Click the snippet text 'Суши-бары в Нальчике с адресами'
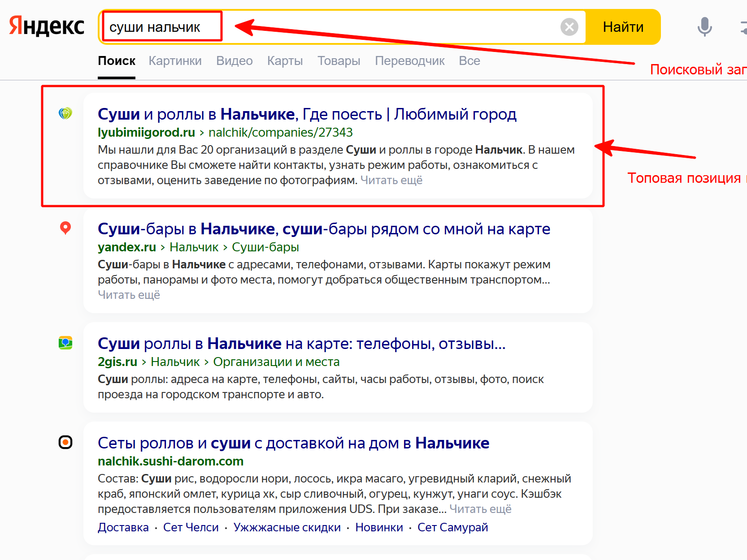Viewport: 747px width, 560px height. (x=194, y=264)
